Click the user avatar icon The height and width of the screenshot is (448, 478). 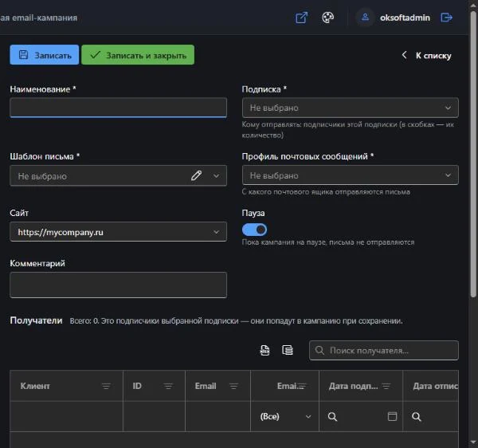pos(365,18)
